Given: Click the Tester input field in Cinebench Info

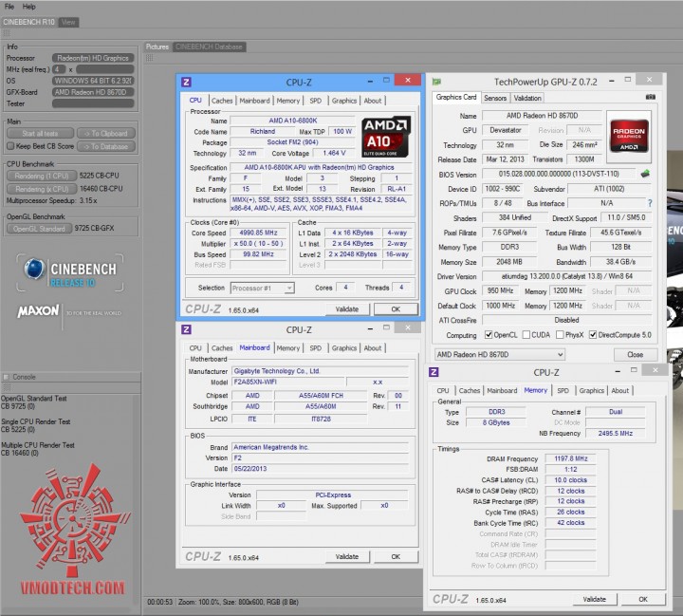Looking at the screenshot, I should coord(93,103).
